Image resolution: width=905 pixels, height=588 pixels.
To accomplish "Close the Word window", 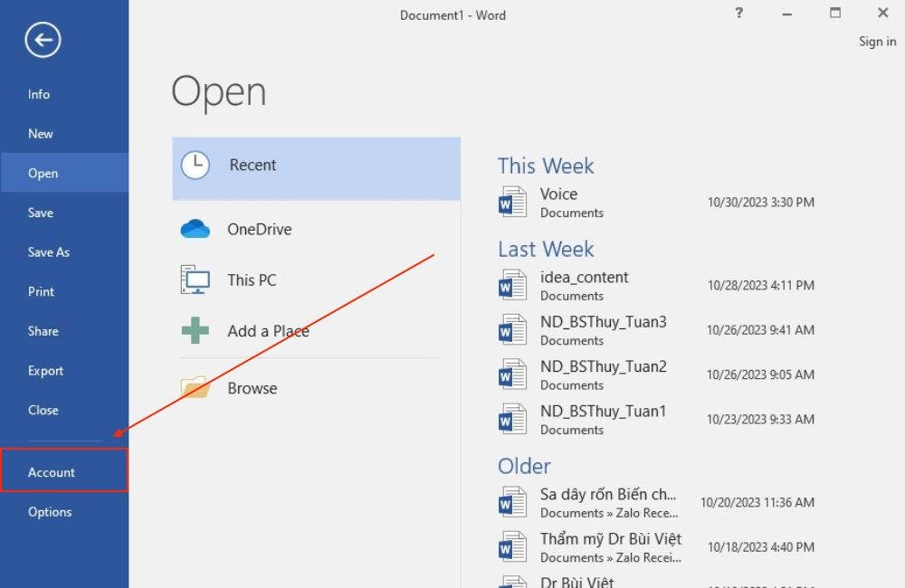I will pos(883,13).
